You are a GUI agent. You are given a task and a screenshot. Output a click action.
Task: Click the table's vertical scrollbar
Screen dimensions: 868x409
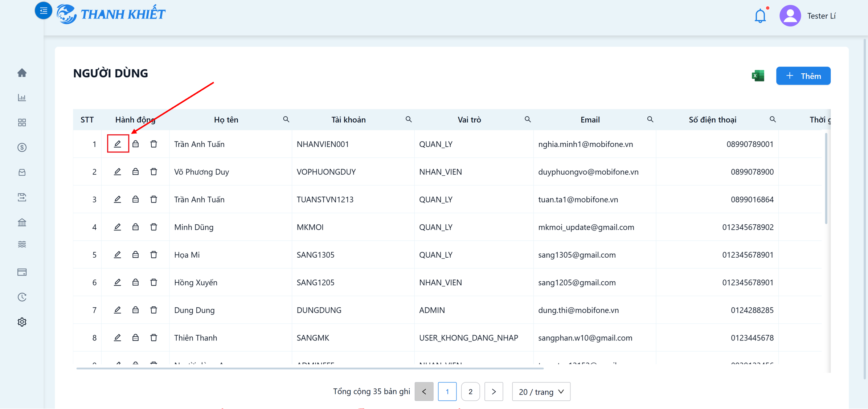pos(826,179)
